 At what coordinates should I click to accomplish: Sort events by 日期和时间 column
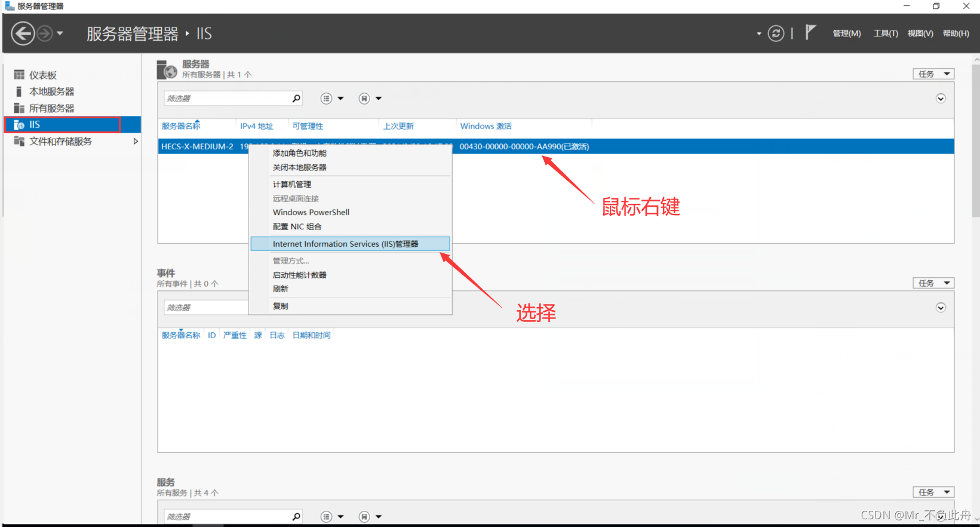click(x=311, y=335)
